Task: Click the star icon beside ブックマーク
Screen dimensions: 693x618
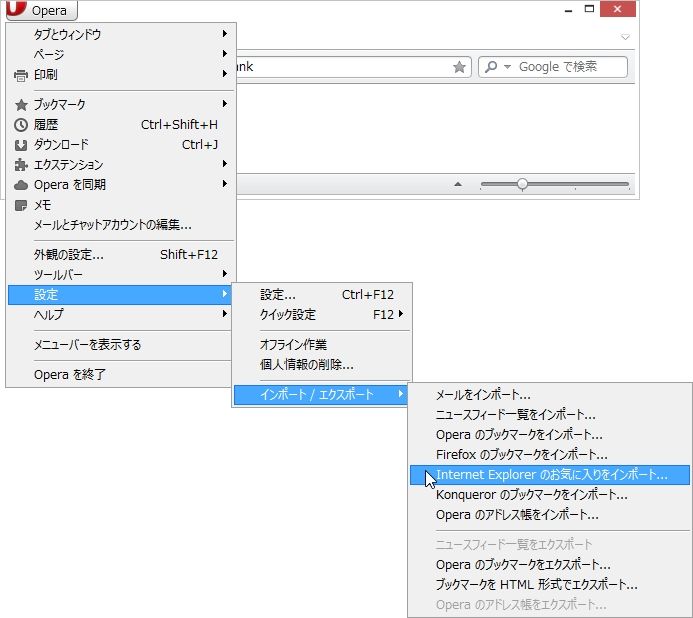Action: (21, 105)
